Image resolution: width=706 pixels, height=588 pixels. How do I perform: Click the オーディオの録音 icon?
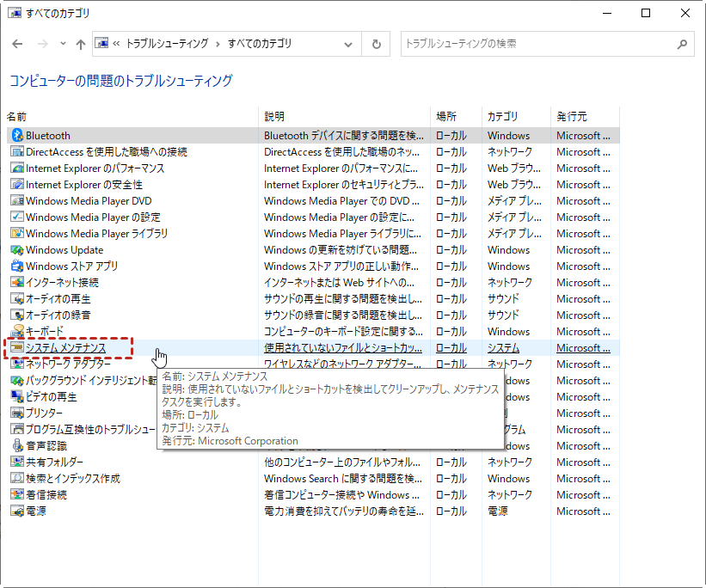point(17,315)
